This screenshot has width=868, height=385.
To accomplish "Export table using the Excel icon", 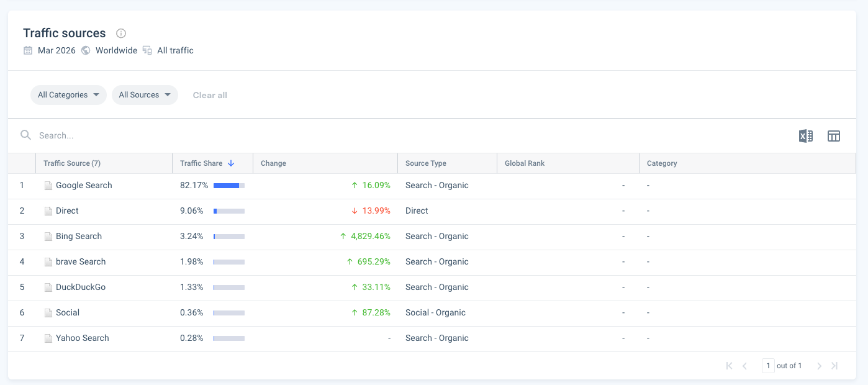I will click(x=805, y=136).
